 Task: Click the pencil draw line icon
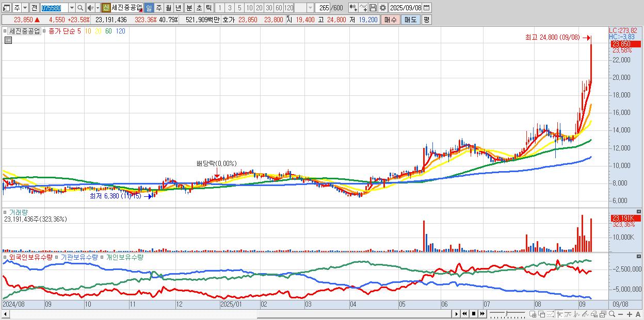coord(585,314)
